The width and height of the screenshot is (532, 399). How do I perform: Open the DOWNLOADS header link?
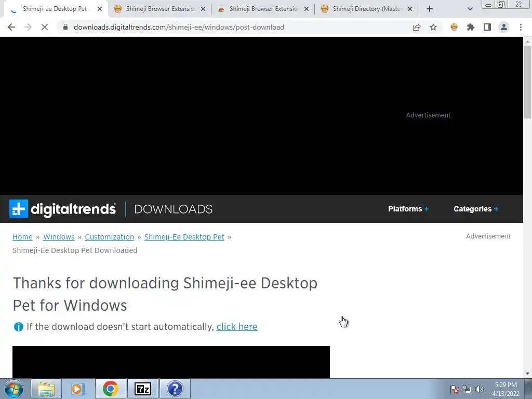(174, 209)
